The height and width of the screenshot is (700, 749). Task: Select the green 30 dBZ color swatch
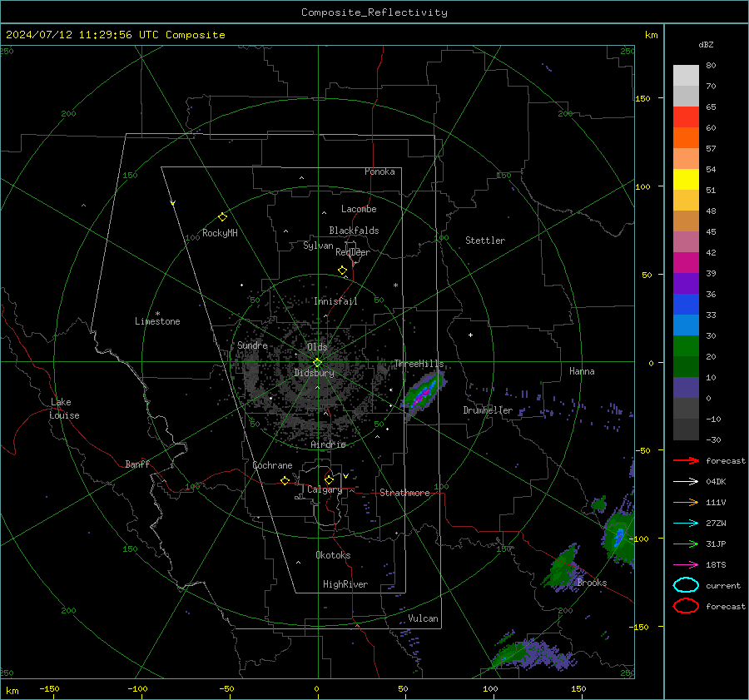pyautogui.click(x=686, y=345)
